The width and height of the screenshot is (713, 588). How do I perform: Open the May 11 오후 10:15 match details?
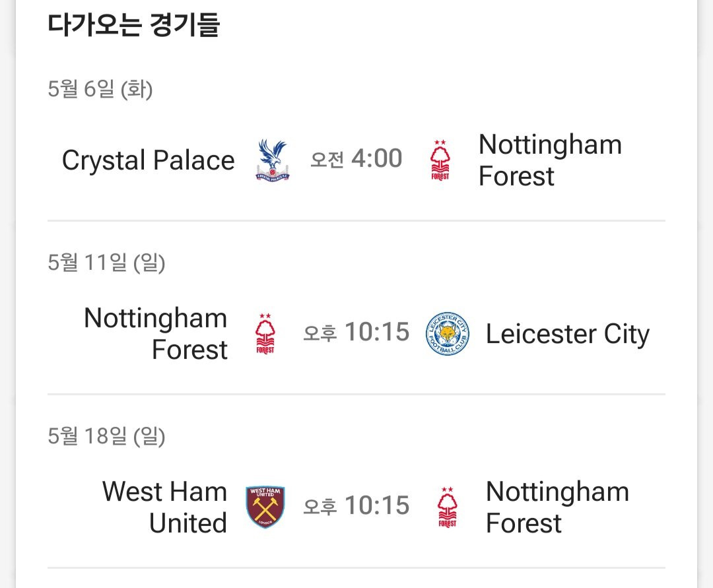356,332
